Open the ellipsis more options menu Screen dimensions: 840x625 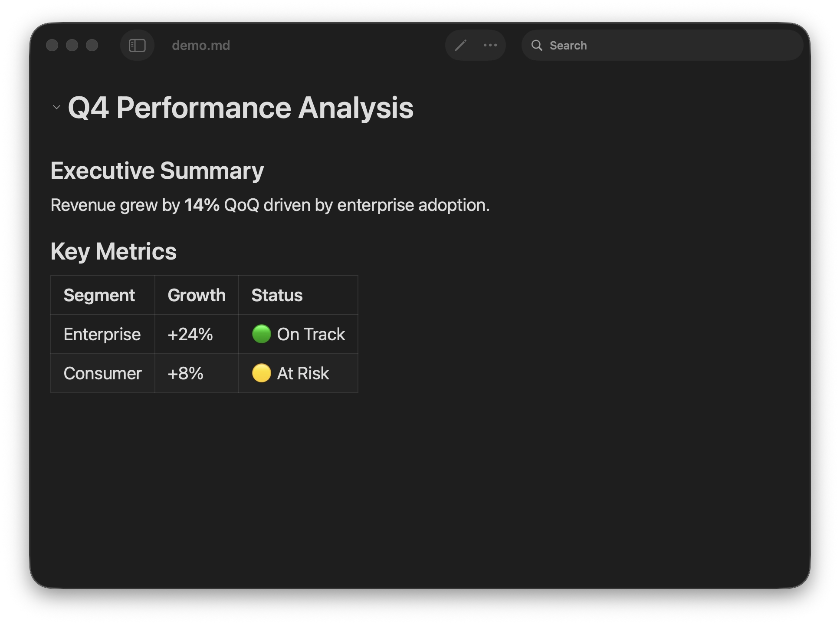[x=490, y=45]
